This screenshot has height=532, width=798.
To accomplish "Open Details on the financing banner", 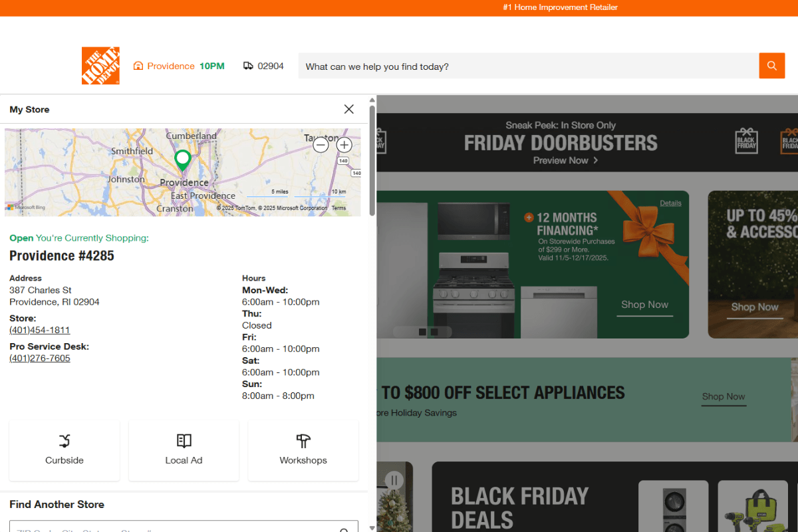I will pos(670,203).
